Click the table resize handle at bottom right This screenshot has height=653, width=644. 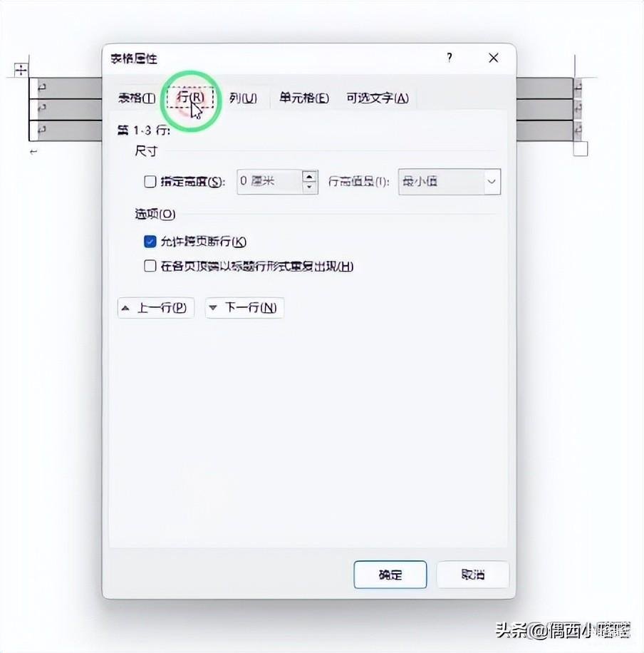(581, 149)
